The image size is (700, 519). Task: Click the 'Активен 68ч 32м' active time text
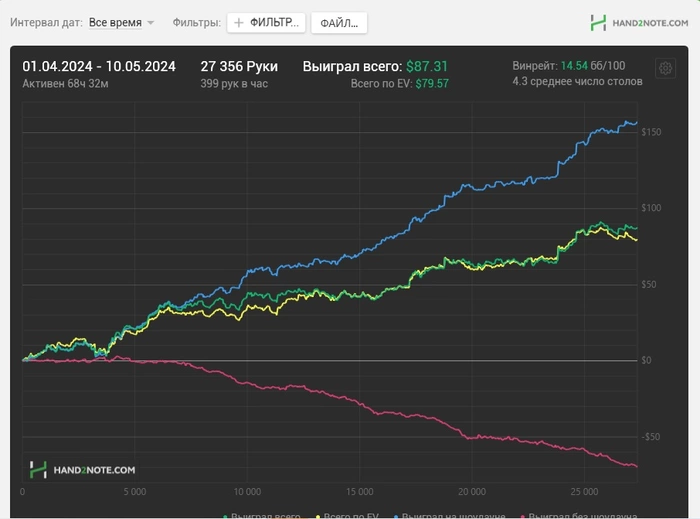[65, 83]
